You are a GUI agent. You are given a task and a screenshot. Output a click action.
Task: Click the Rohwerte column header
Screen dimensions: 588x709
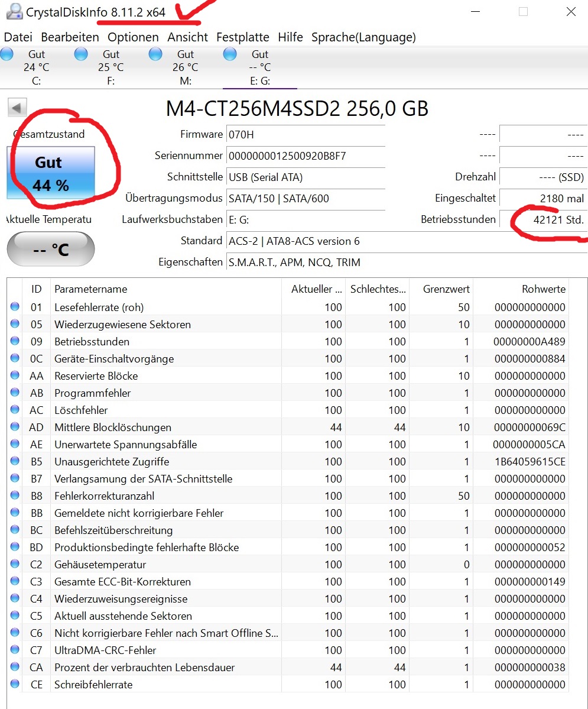point(521,289)
